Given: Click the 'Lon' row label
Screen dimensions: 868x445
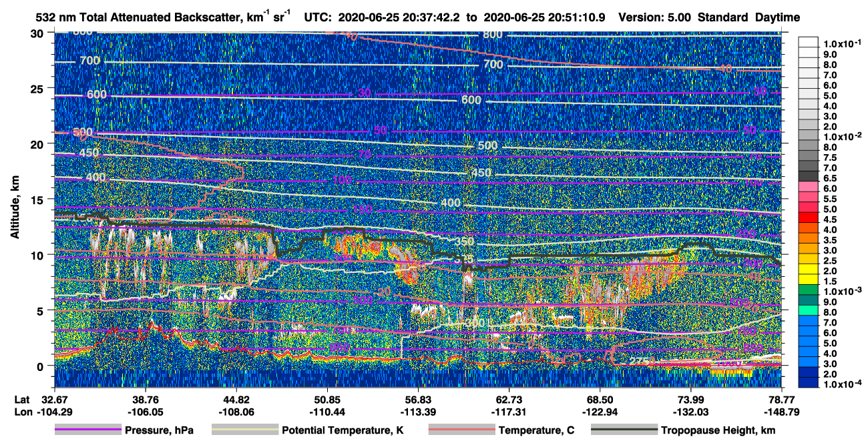Looking at the screenshot, I should (22, 412).
